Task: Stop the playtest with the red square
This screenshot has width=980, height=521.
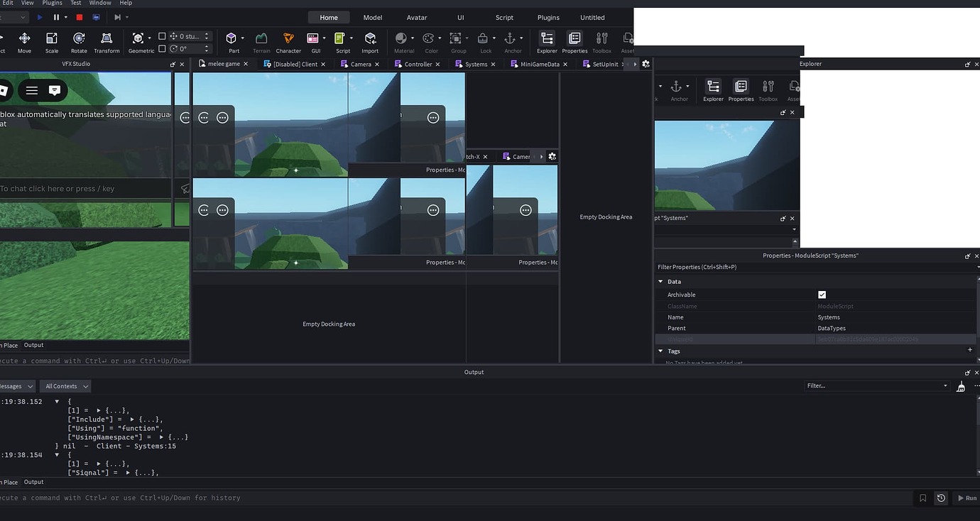Action: 79,17
